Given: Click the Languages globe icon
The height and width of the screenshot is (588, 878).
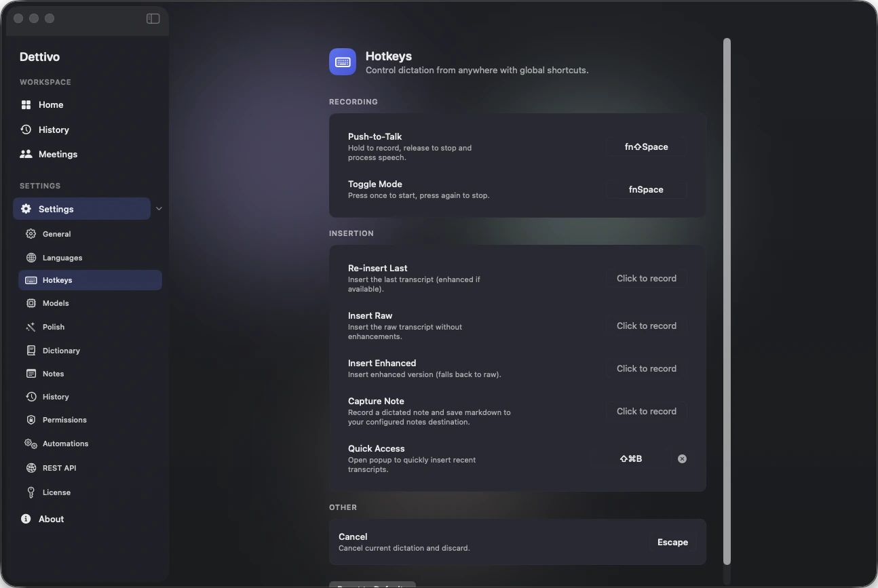Looking at the screenshot, I should tap(31, 258).
